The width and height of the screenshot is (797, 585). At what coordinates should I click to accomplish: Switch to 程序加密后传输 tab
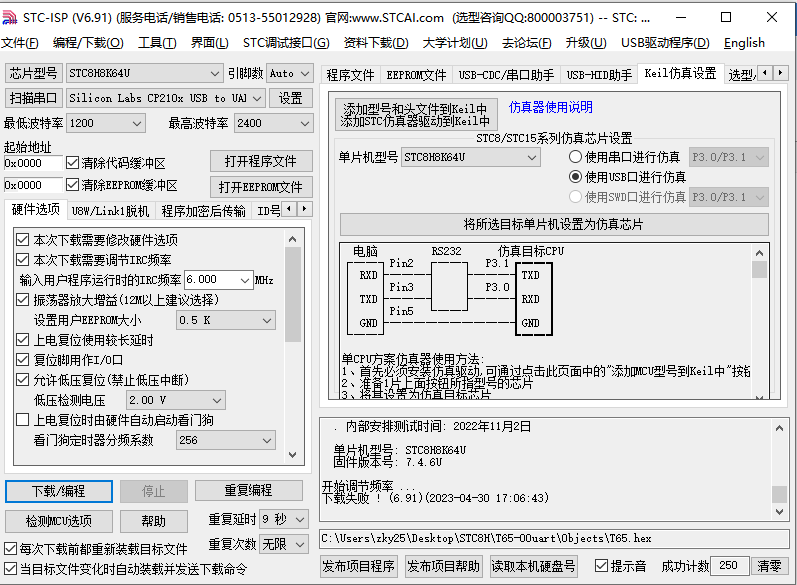(203, 211)
